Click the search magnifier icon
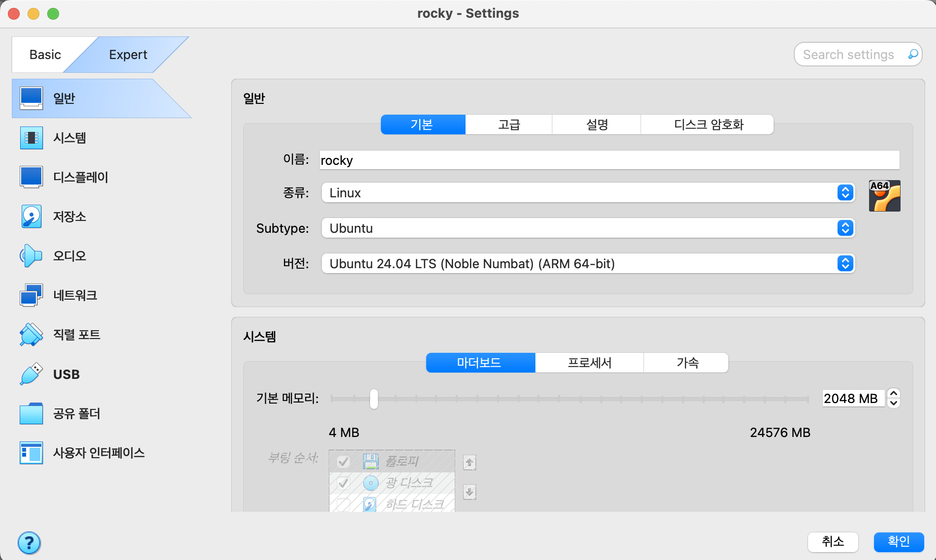Screen dimensions: 936x560 click(x=912, y=54)
